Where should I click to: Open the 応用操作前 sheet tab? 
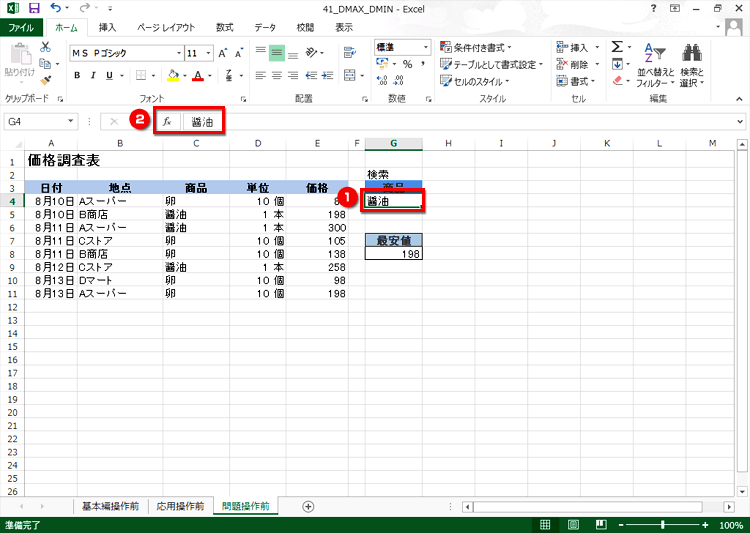point(180,506)
